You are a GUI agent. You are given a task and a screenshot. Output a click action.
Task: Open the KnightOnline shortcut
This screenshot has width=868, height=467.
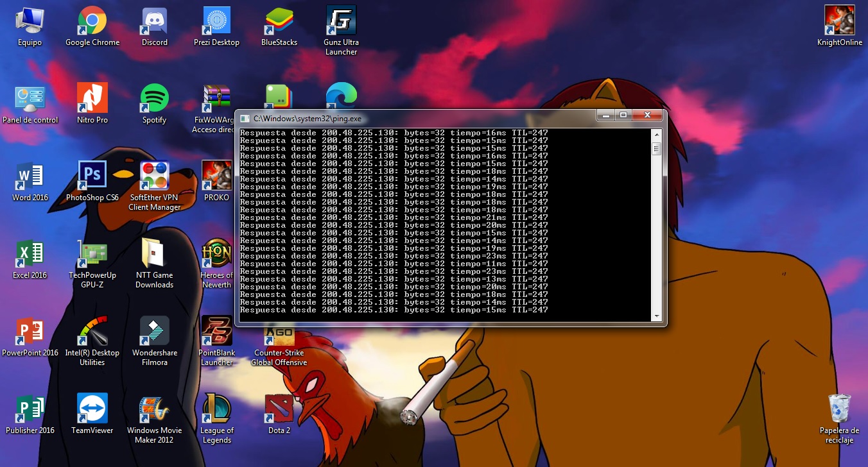tap(840, 26)
